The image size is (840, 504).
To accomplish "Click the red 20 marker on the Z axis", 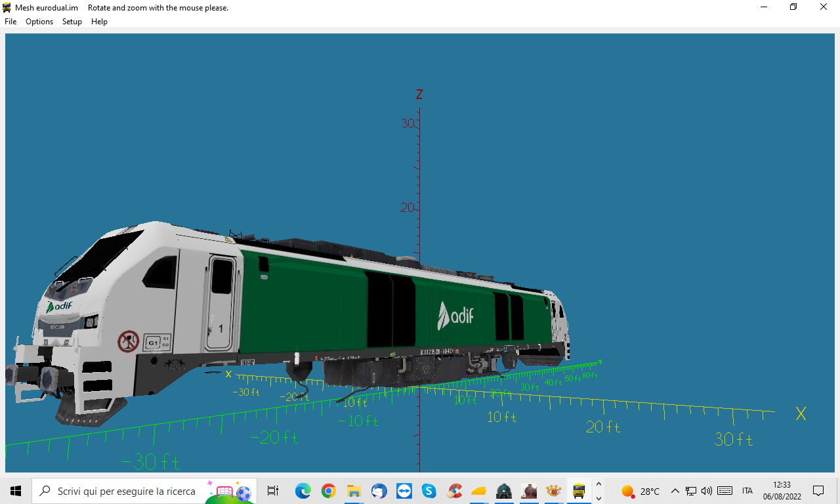I will [x=408, y=208].
